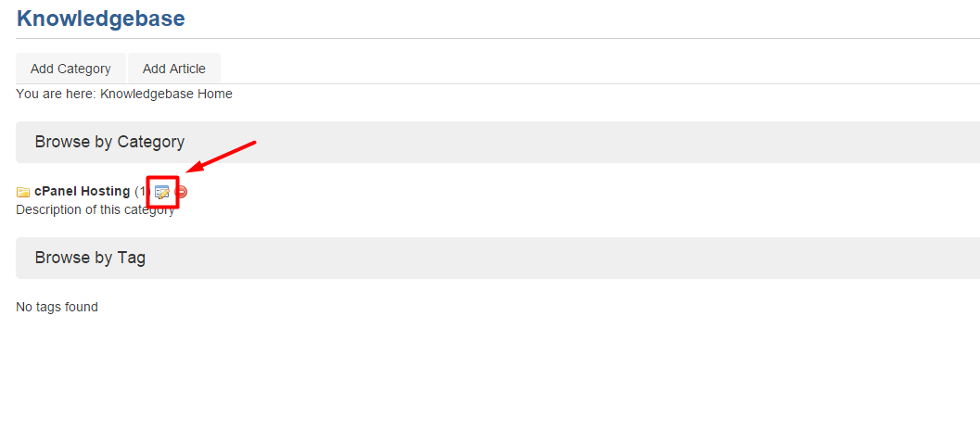Click the red arrow annotation
The width and height of the screenshot is (980, 442).
221,157
